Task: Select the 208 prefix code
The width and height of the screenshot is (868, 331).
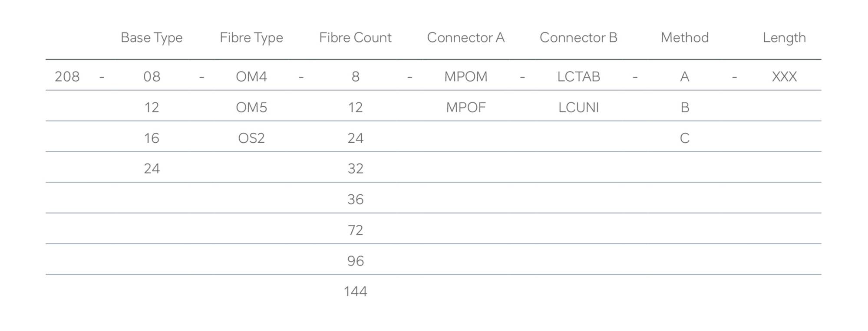Action: click(67, 76)
